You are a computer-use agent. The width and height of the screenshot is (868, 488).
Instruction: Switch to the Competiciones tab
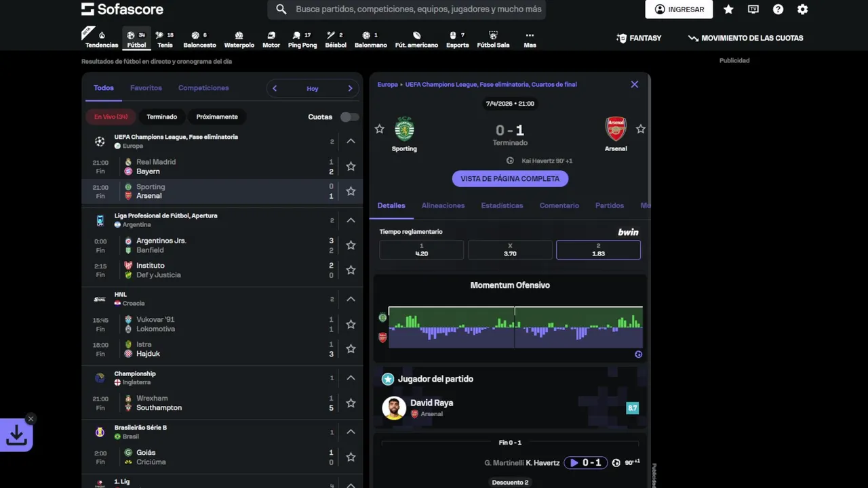(203, 88)
